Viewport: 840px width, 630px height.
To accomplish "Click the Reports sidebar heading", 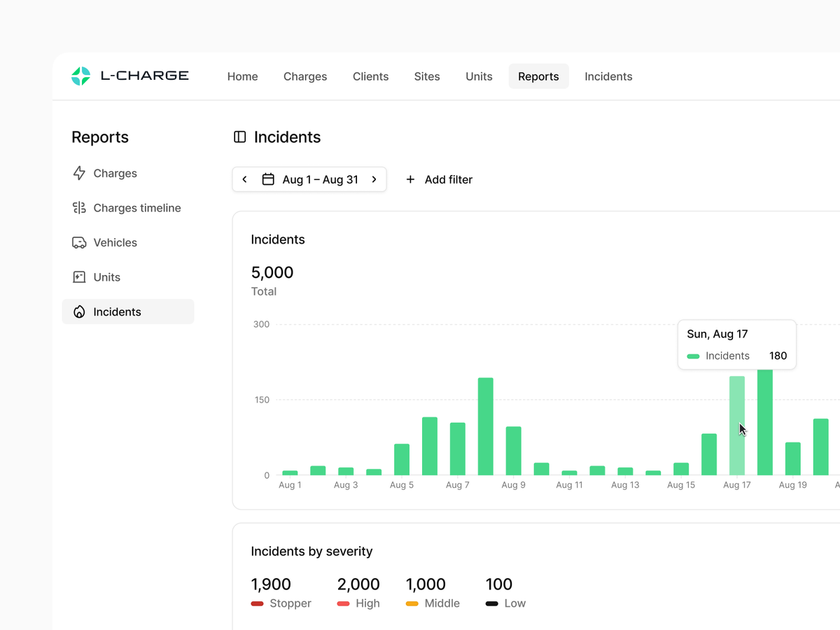I will click(100, 137).
